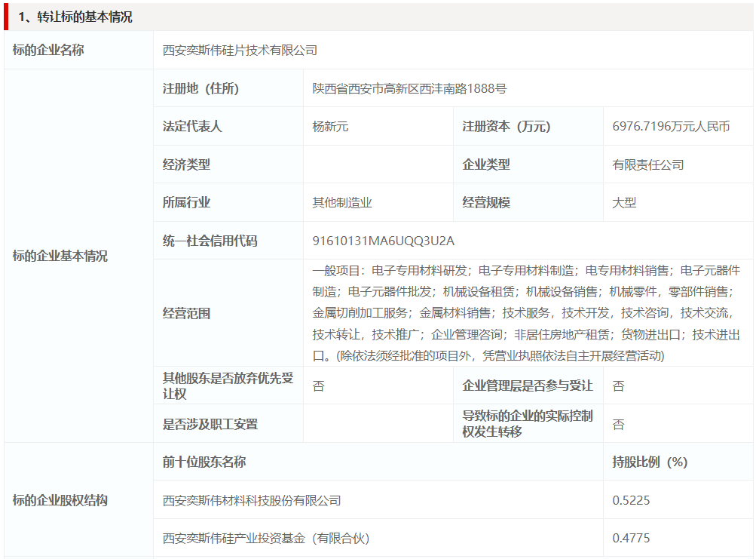756x559 pixels.
Task: Select shareholding ratio 0.4775
Action: (631, 538)
